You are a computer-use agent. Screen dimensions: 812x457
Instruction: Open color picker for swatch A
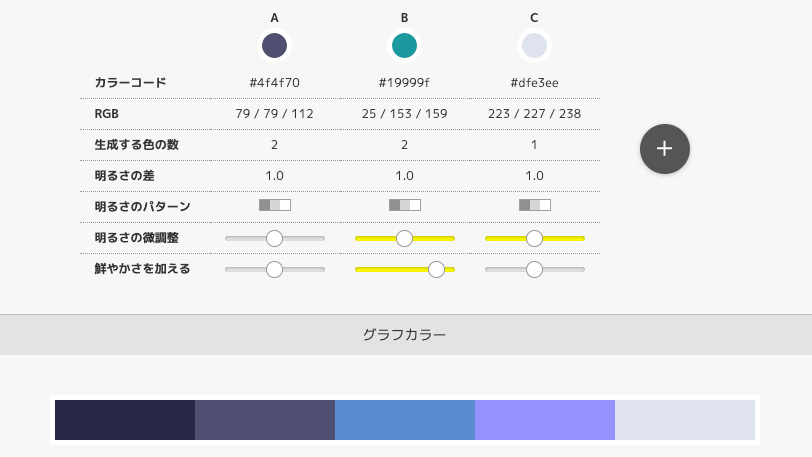pyautogui.click(x=274, y=46)
